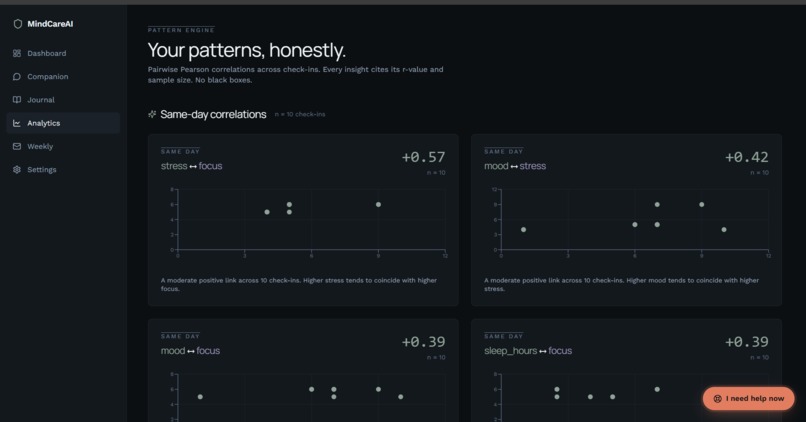Click the sleep_hours ↔ focus scatter plot
The height and width of the screenshot is (422, 806).
(x=631, y=397)
